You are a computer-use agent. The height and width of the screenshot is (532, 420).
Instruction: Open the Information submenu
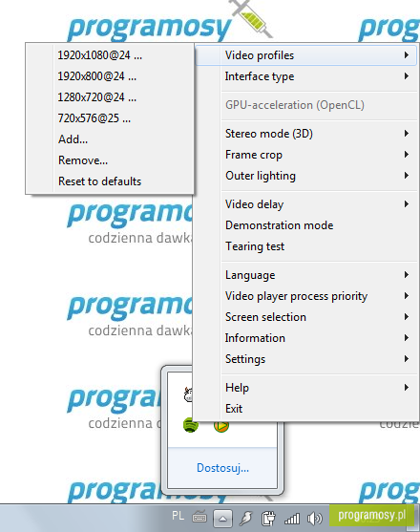pos(306,338)
